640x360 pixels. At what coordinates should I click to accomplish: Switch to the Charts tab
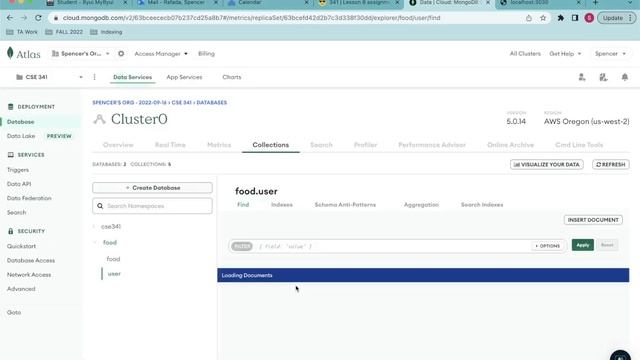pos(232,77)
